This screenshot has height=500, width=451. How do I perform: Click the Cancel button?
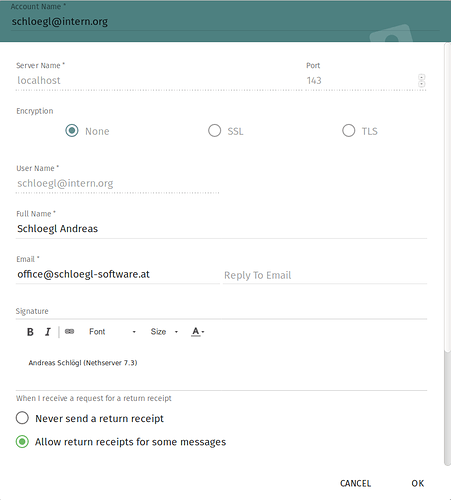[x=355, y=483]
